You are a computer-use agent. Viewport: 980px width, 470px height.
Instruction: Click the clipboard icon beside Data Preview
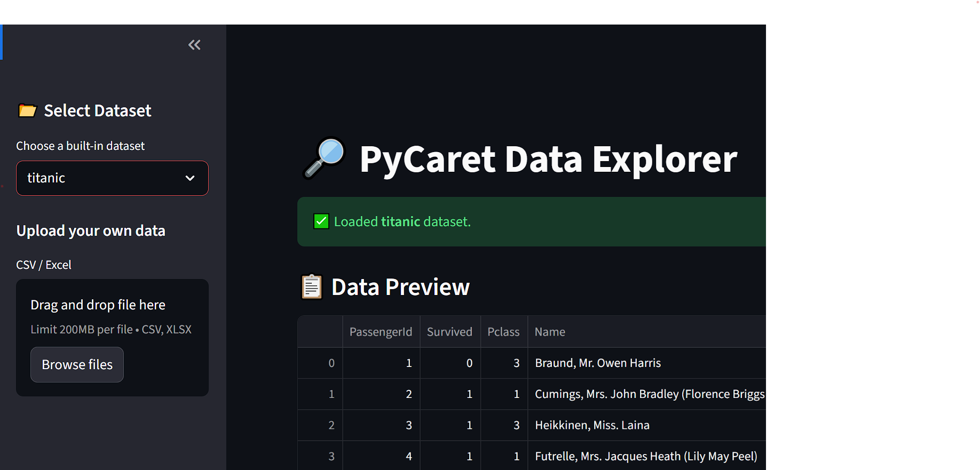[x=312, y=287]
